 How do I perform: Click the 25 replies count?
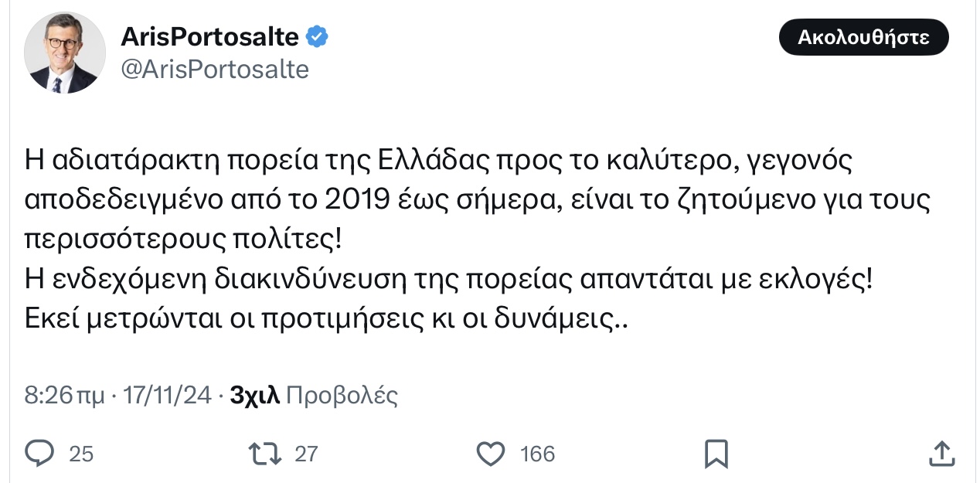81,454
